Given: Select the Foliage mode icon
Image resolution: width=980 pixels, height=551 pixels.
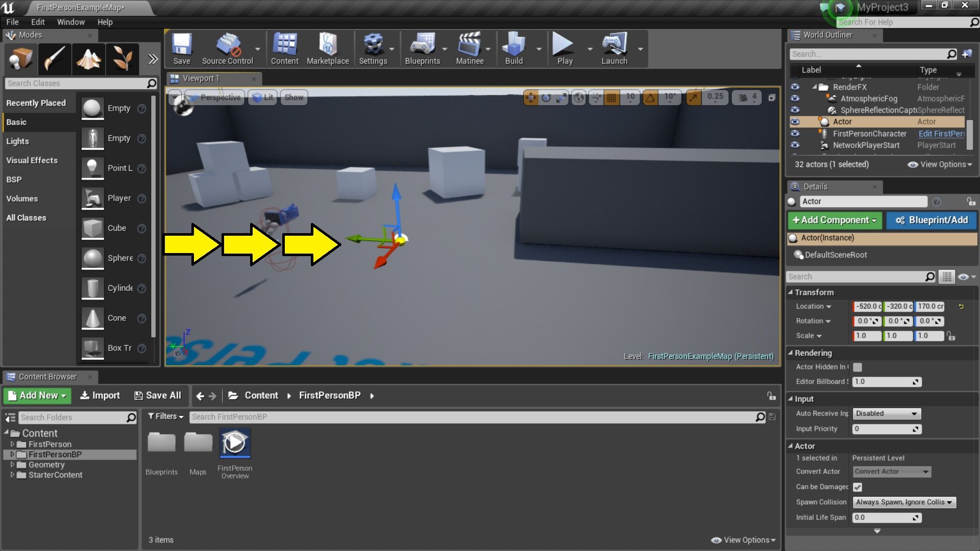Looking at the screenshot, I should (x=122, y=59).
